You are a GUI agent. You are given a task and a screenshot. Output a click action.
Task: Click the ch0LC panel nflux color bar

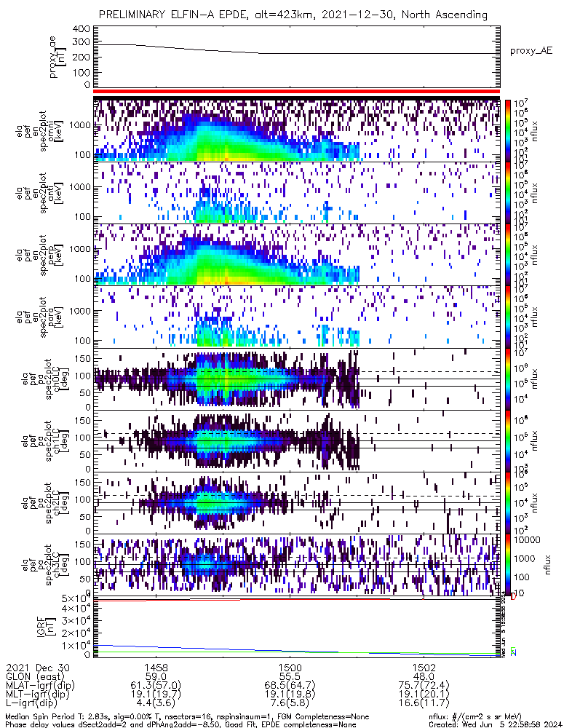click(x=508, y=379)
